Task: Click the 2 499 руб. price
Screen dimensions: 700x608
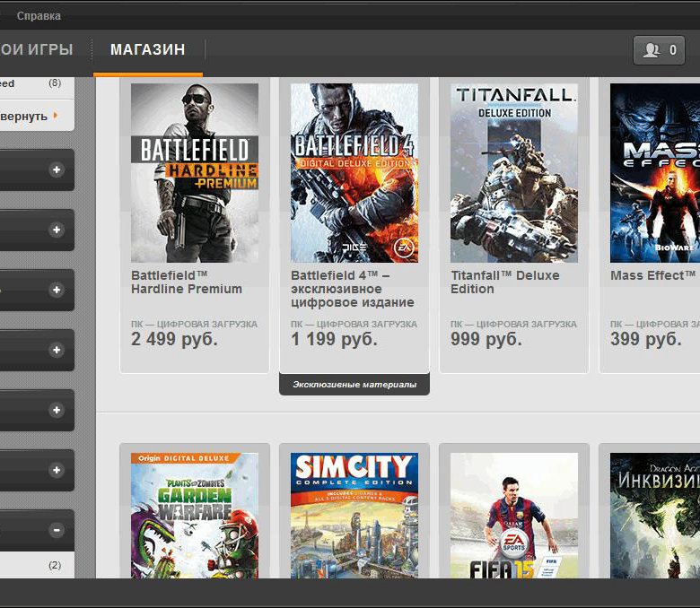Action: coord(174,340)
